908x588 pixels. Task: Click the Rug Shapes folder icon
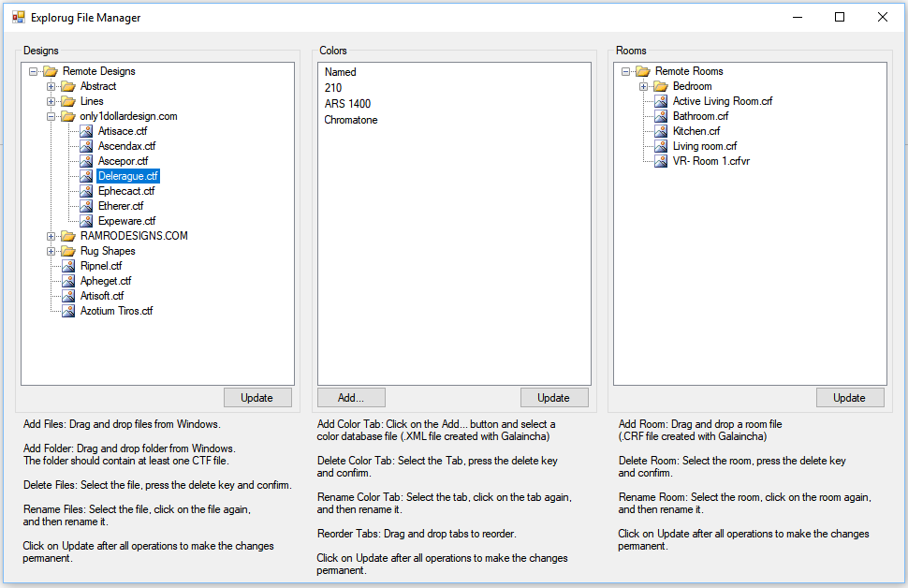click(68, 251)
